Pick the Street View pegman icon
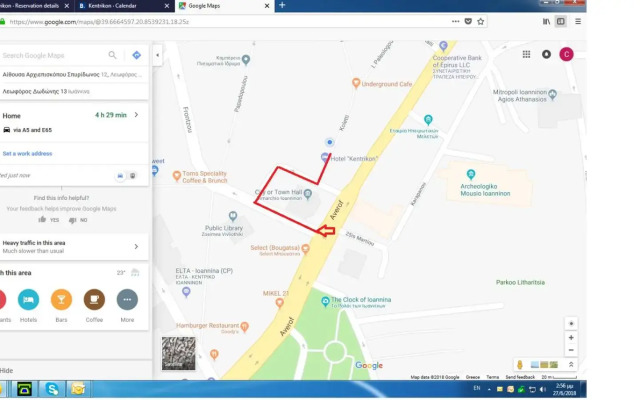The image size is (640, 400). [520, 364]
